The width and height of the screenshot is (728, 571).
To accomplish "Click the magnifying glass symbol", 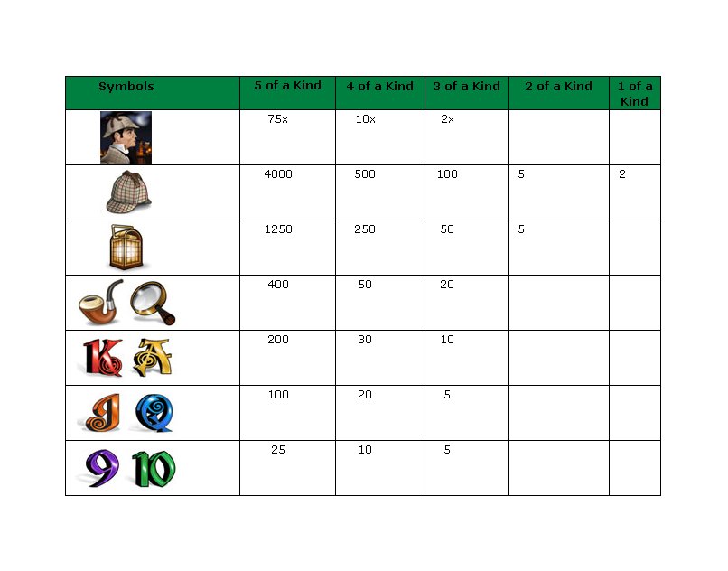I will [152, 303].
